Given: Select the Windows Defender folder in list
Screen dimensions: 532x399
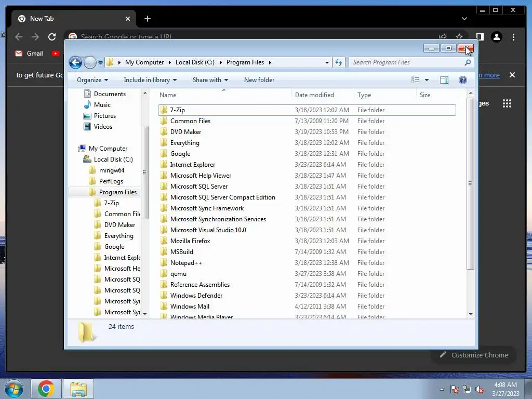Looking at the screenshot, I should (x=307, y=296).
